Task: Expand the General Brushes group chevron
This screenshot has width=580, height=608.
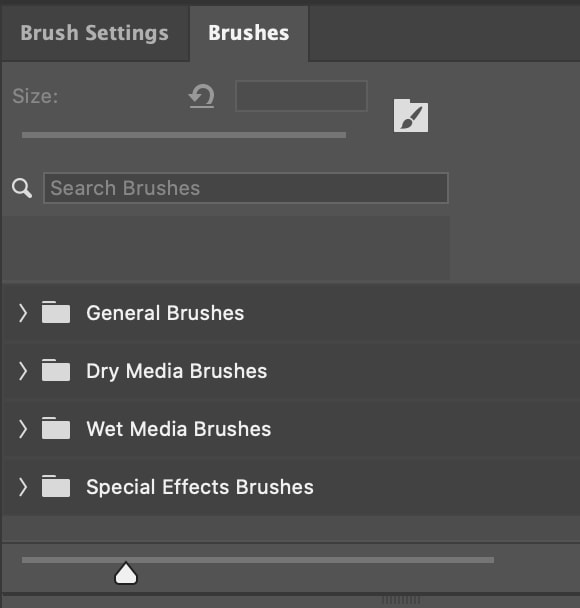Action: pos(23,313)
